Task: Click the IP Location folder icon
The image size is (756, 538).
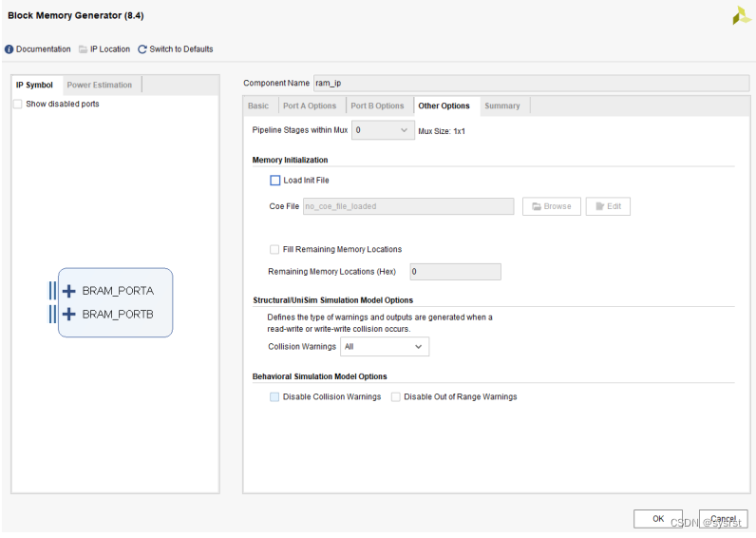Action: pos(84,49)
